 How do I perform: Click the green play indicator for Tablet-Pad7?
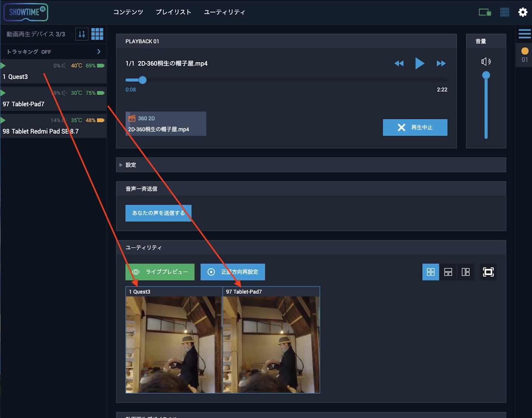click(3, 93)
